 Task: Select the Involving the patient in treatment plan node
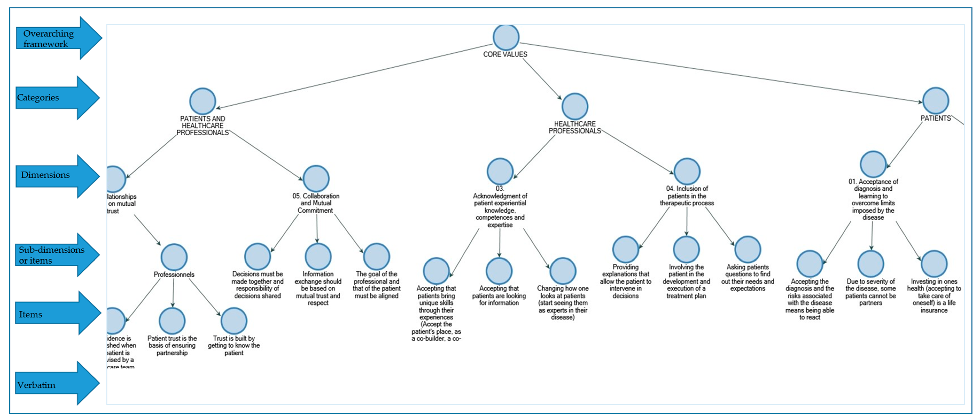[x=681, y=253]
